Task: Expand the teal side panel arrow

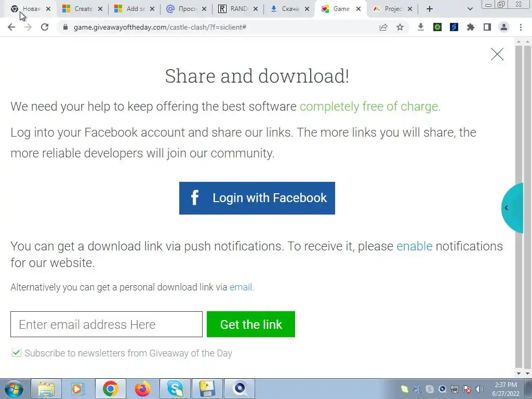Action: (512, 208)
